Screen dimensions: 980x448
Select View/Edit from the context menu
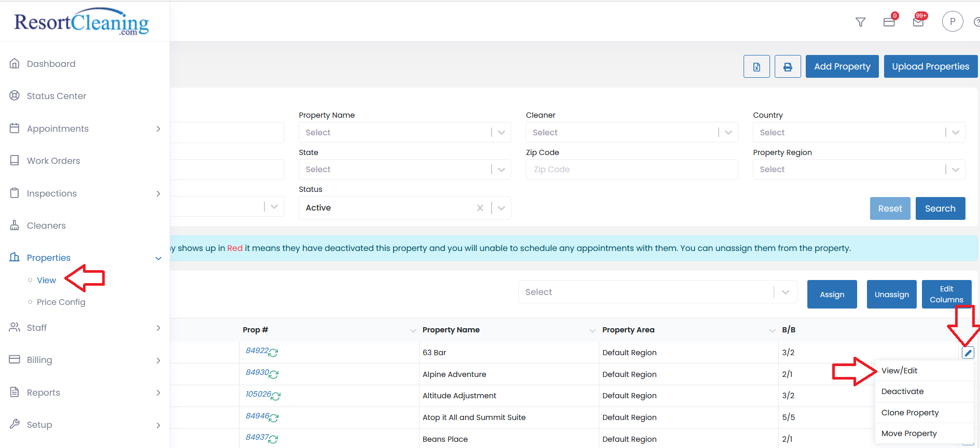[899, 371]
